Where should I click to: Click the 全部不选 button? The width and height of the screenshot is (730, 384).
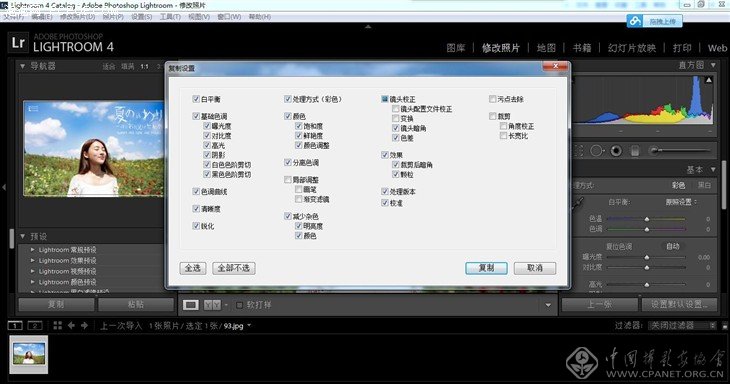234,268
